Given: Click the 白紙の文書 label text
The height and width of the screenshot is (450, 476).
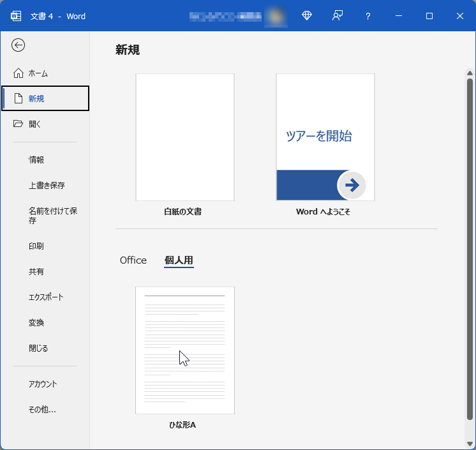Looking at the screenshot, I should pos(182,212).
